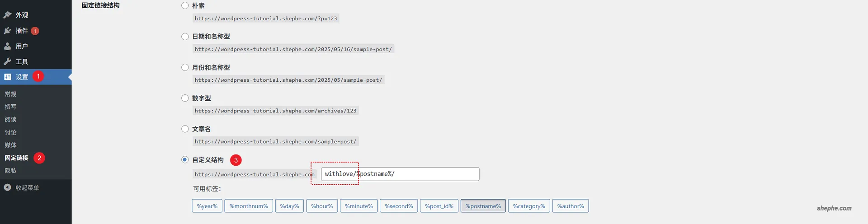The image size is (868, 224).
Task: Click the plugin update count badge
Action: pos(35,31)
